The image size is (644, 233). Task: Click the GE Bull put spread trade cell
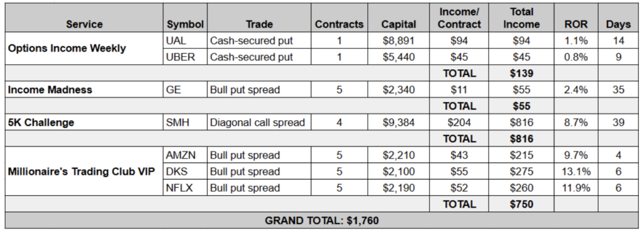pos(259,89)
